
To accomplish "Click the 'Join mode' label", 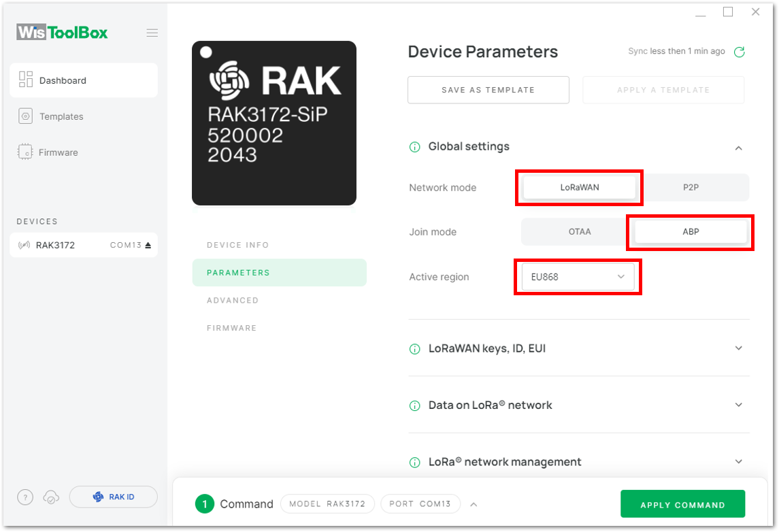I will [x=433, y=232].
